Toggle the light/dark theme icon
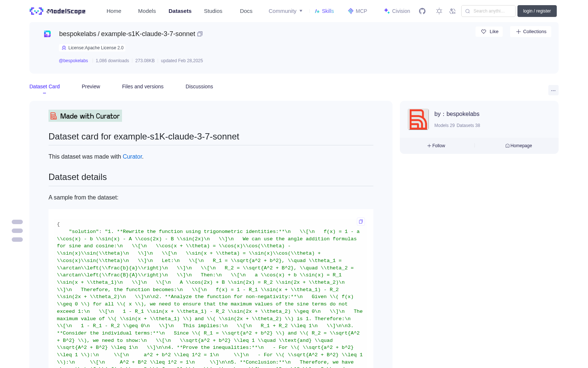This screenshot has height=368, width=588. click(x=439, y=11)
